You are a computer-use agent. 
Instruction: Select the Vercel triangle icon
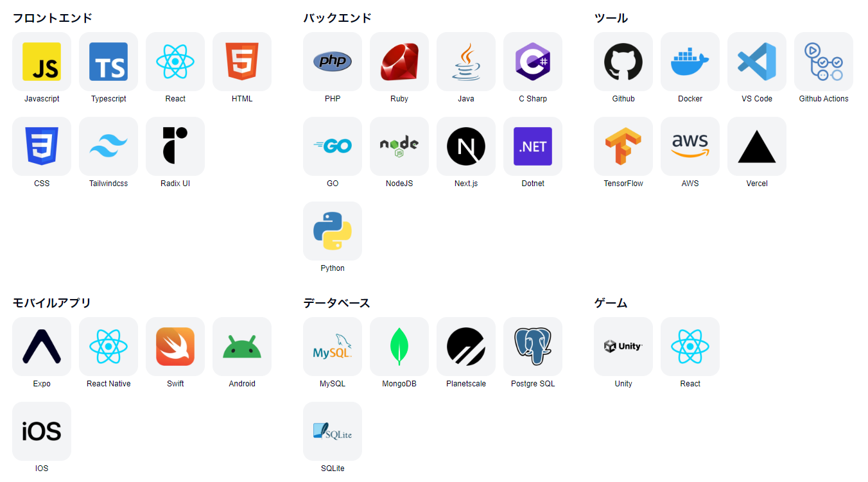pos(757,146)
